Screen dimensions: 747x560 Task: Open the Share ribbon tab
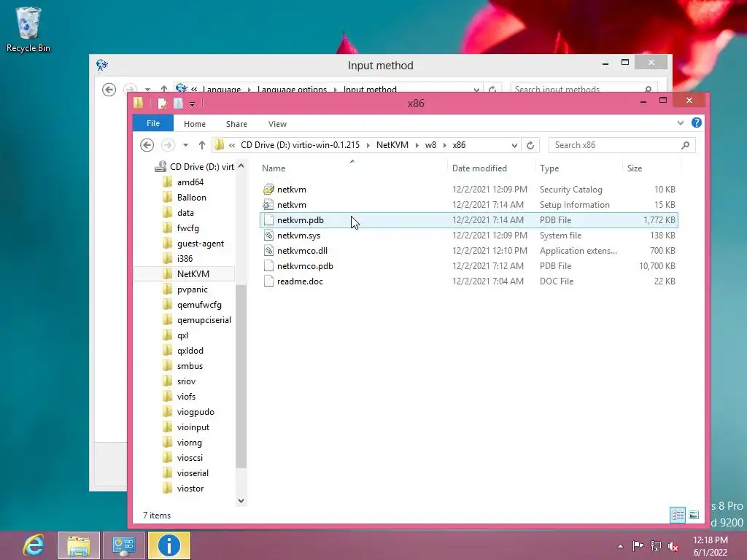click(236, 124)
